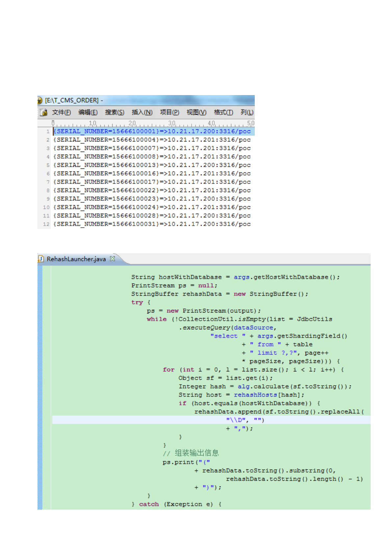392x554 pixels.
Task: Click the editor app icon in the title bar
Action: coord(40,100)
